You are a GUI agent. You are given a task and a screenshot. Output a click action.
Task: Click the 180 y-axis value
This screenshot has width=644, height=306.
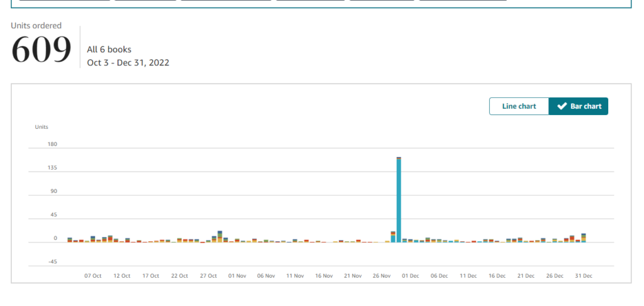pos(53,144)
